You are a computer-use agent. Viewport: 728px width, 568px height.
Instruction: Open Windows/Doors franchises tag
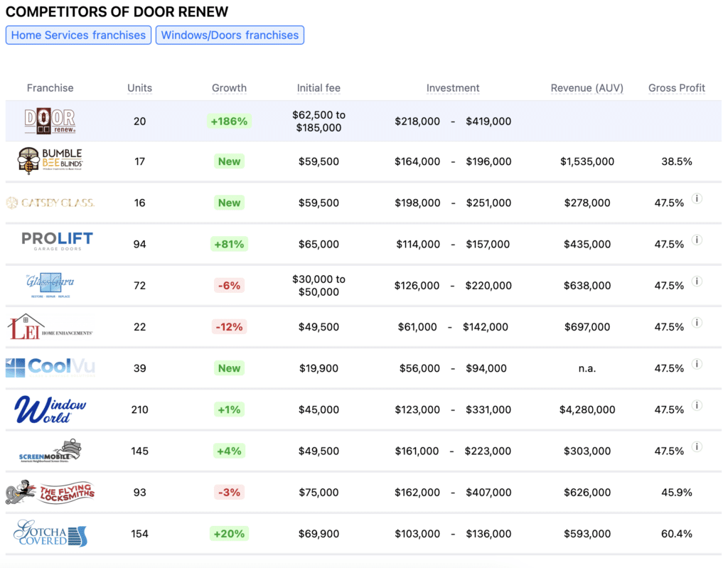click(230, 36)
